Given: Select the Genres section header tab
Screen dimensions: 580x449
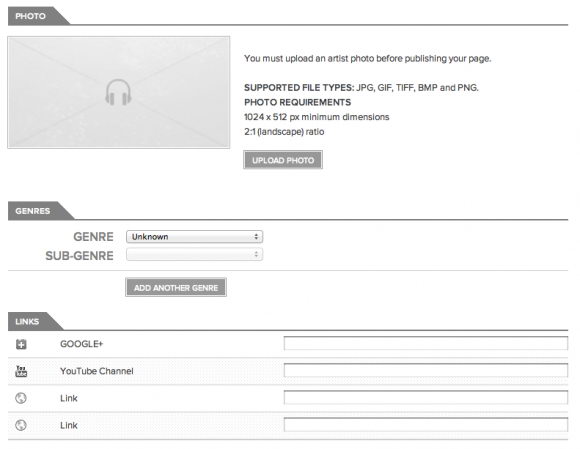Looking at the screenshot, I should [x=37, y=211].
